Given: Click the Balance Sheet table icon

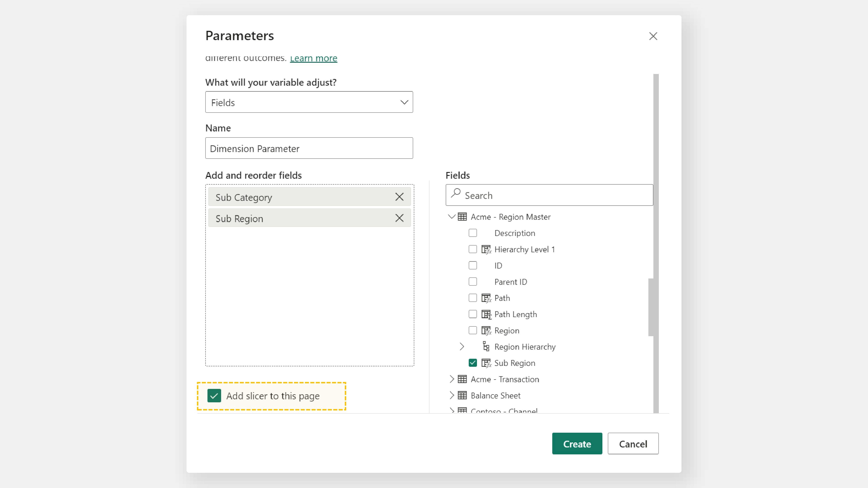Looking at the screenshot, I should click(462, 395).
